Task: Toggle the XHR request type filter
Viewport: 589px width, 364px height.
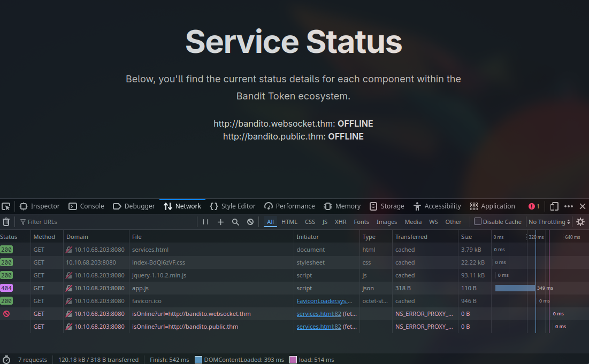Action: pos(340,222)
